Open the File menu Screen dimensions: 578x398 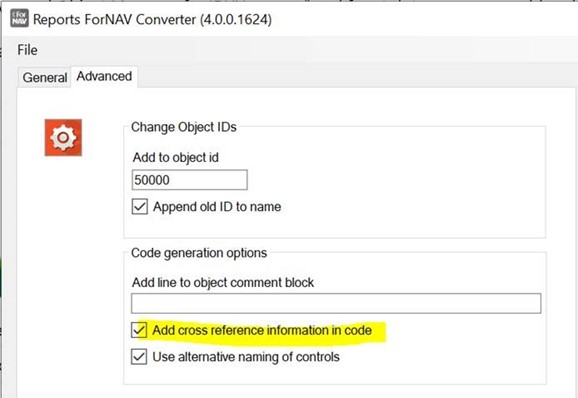(27, 50)
